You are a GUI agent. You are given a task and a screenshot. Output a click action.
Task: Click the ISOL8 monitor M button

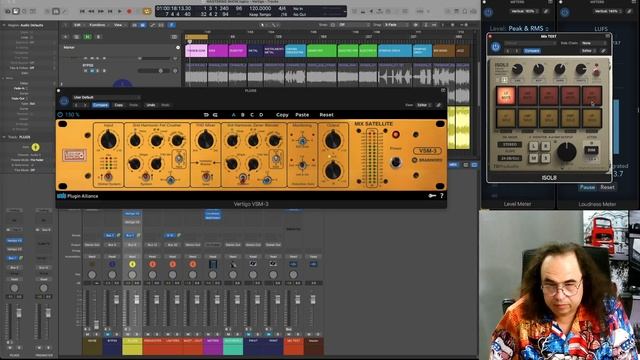533,158
